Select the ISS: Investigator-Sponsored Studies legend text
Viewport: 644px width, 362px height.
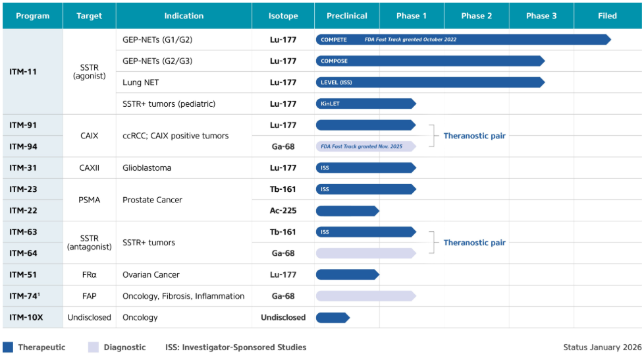(x=236, y=347)
